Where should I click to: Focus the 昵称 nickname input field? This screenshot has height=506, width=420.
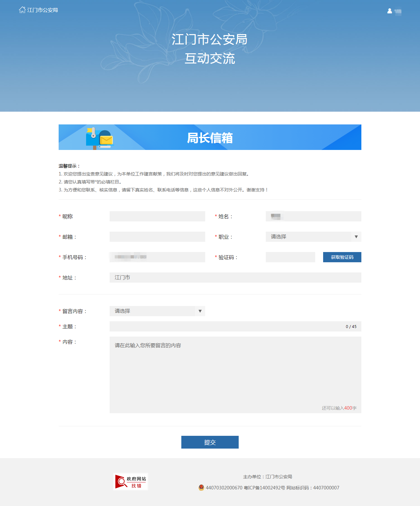pyautogui.click(x=157, y=216)
